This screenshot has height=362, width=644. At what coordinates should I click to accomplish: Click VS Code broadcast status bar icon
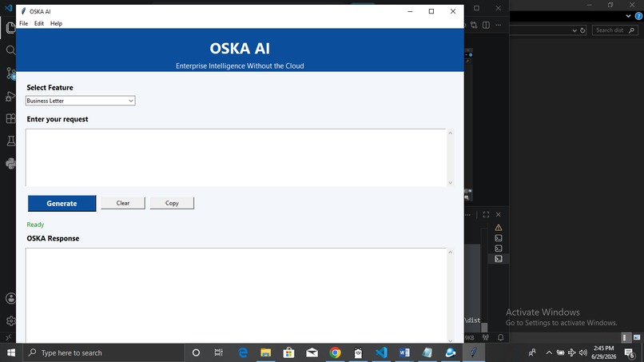(x=486, y=337)
